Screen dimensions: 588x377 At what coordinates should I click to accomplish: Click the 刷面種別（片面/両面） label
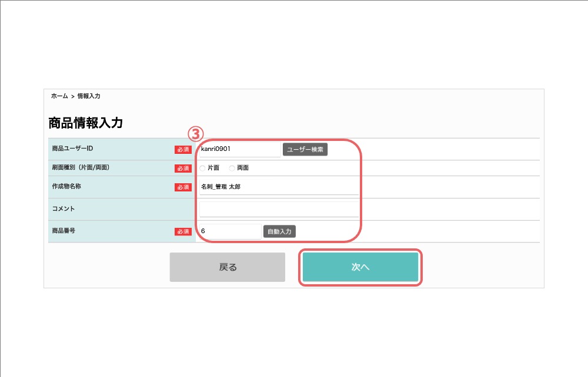tap(81, 167)
